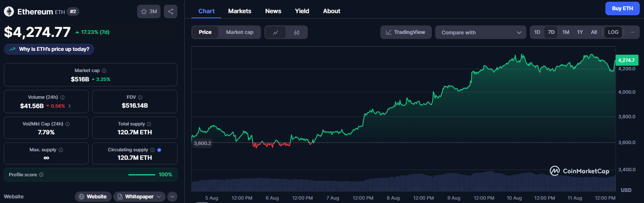Click the Buy ETH button
This screenshot has height=203, width=644.
[x=622, y=8]
